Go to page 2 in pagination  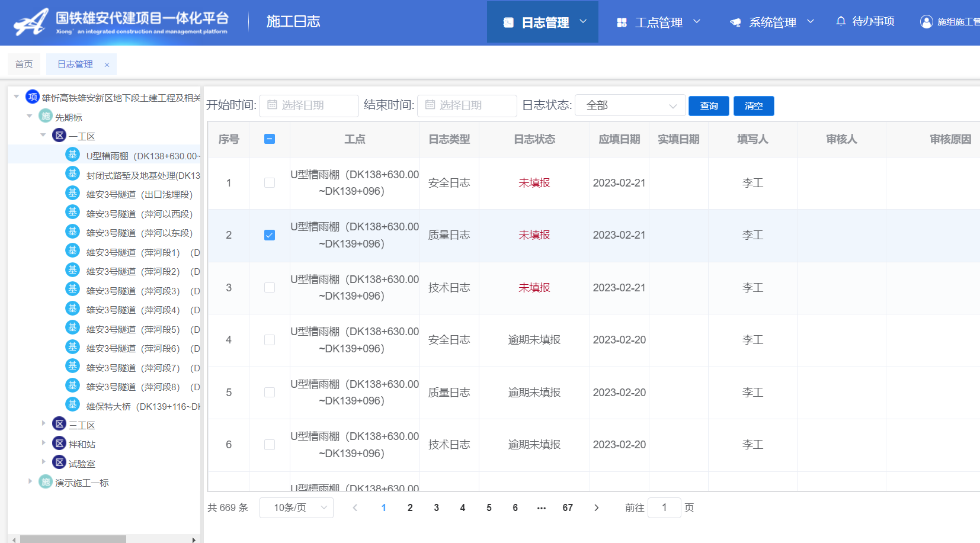click(410, 507)
